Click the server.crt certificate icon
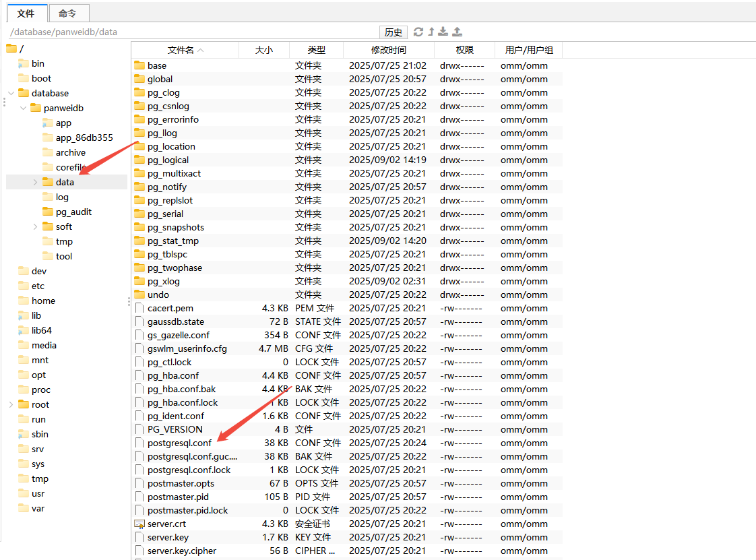 pyautogui.click(x=139, y=524)
